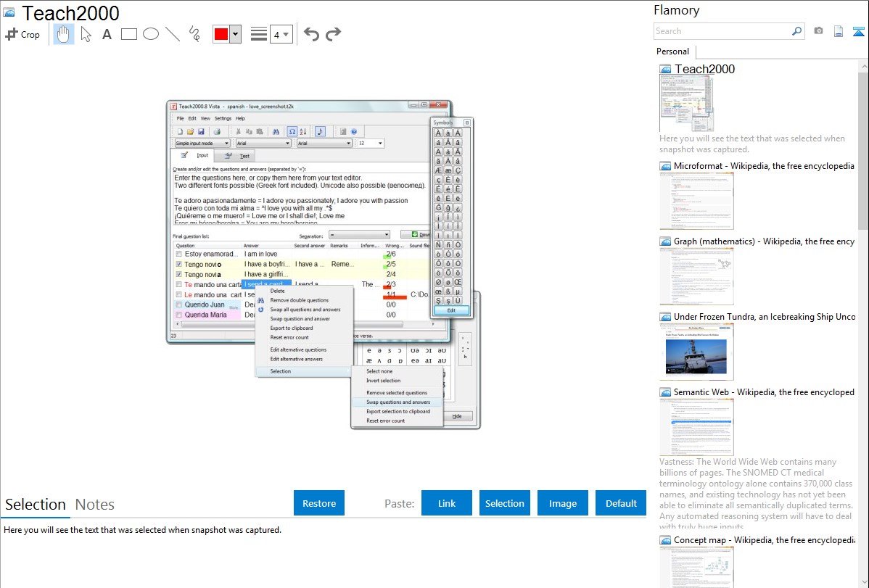The image size is (869, 588).
Task: Click 'Microformat - Wikipedia, the free encyclopedia' title
Action: [x=764, y=166]
